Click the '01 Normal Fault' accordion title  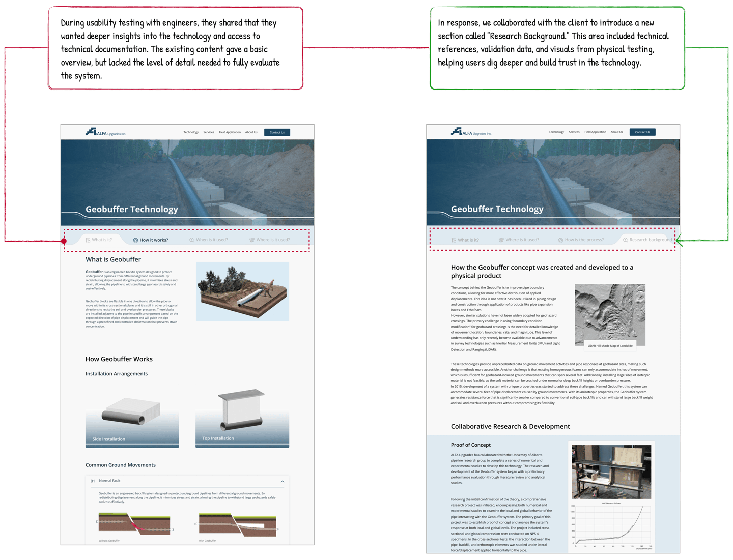pos(105,481)
